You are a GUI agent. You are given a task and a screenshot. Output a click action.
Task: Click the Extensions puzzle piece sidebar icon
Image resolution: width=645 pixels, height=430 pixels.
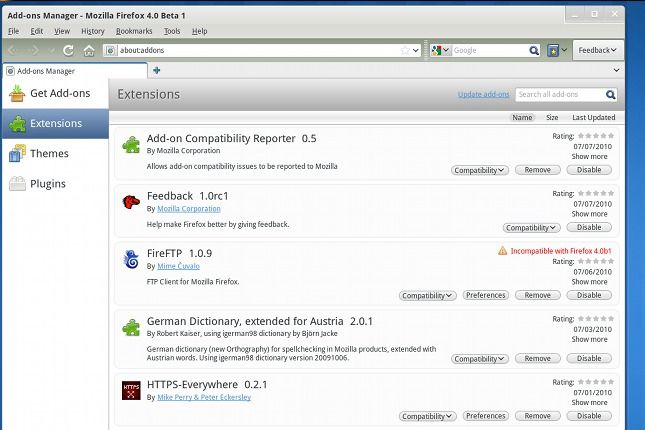pyautogui.click(x=17, y=123)
